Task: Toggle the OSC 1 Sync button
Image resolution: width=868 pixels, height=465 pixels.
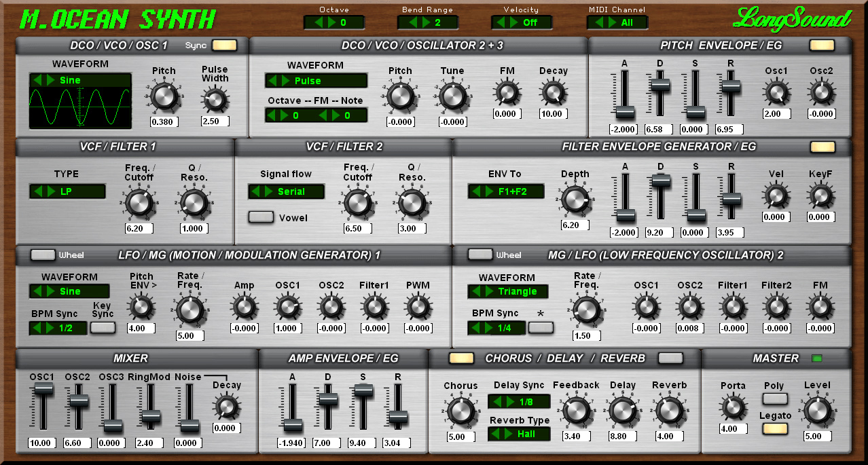Action: point(224,45)
